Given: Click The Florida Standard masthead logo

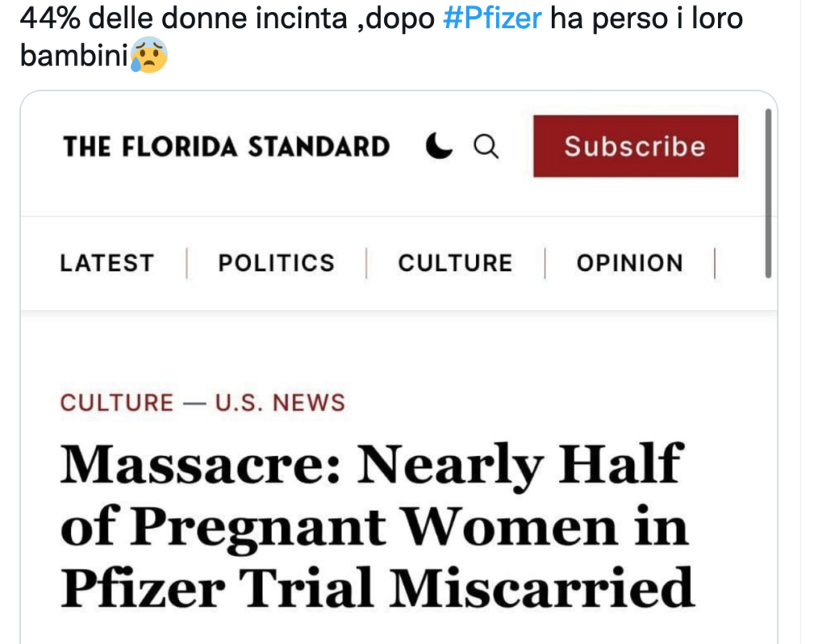Looking at the screenshot, I should point(226,146).
